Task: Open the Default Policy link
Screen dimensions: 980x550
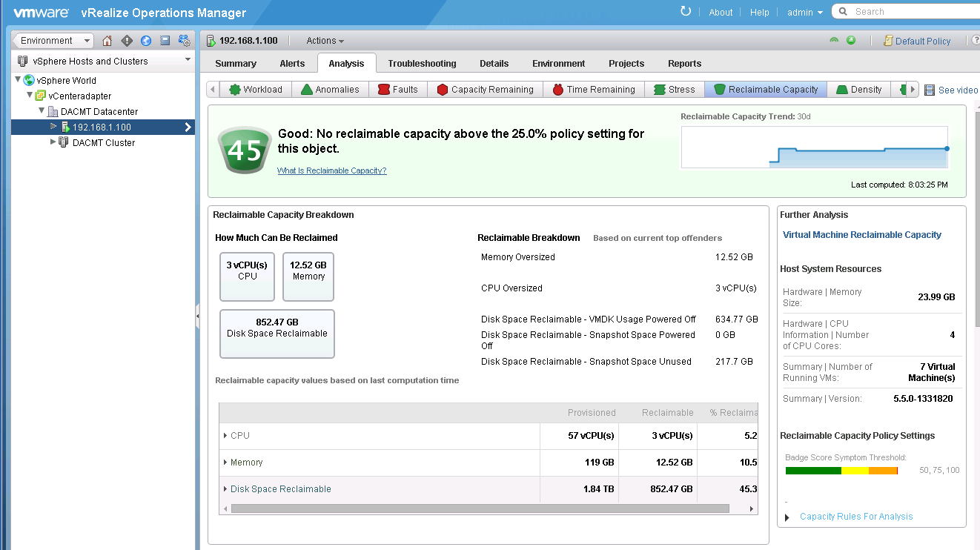Action: pyautogui.click(x=923, y=42)
